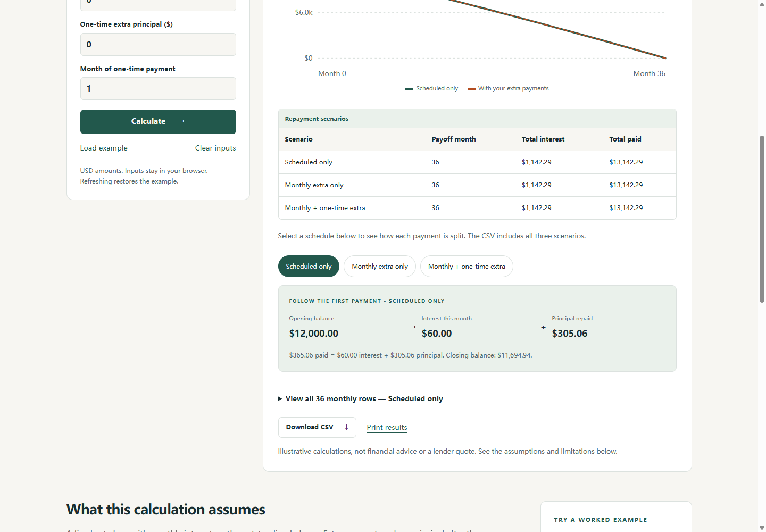Click the arrow icon in Calculate button

click(x=181, y=121)
